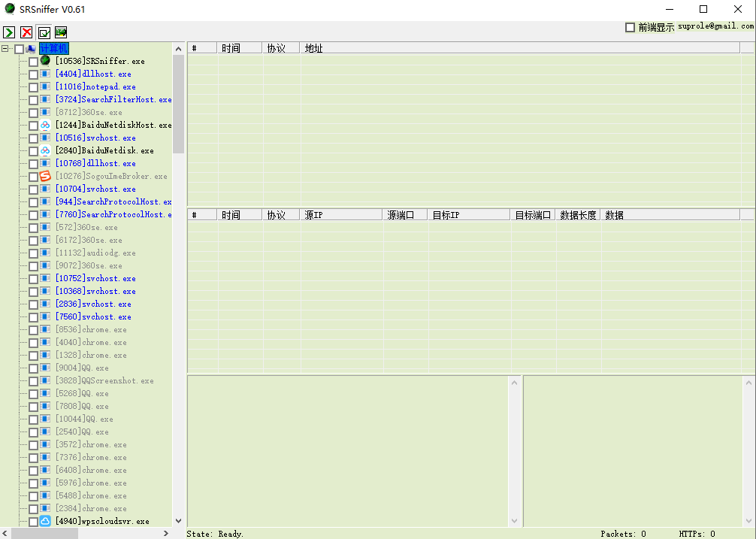Viewport: 756px width, 539px height.
Task: Click the network card toolbar icon
Action: 61,32
